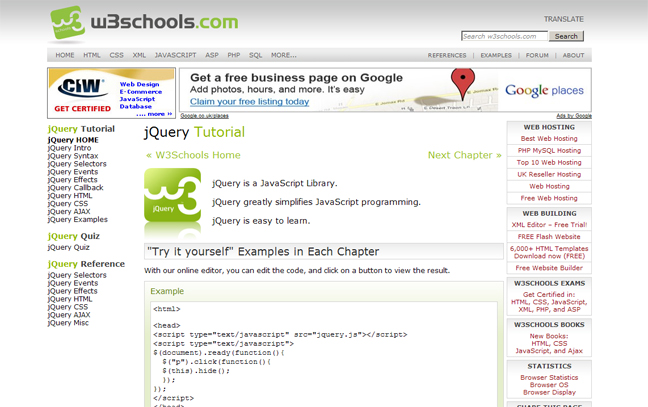This screenshot has height=407, width=648.
Task: Open jQuery Syntax chapter
Action: pyautogui.click(x=73, y=156)
